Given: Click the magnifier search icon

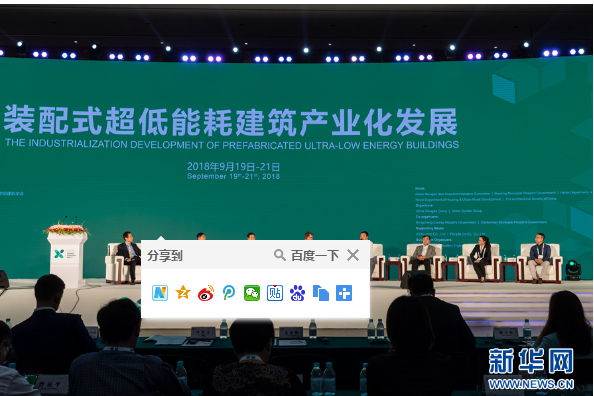Looking at the screenshot, I should 280,255.
